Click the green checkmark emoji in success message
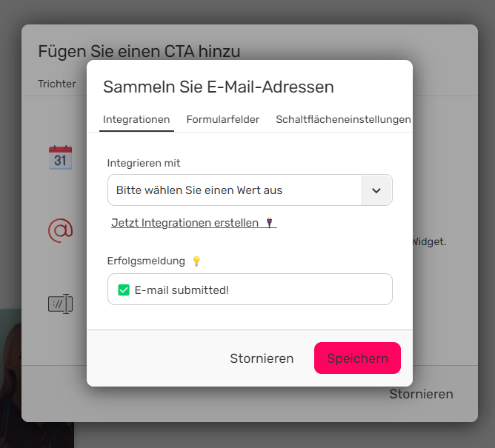 click(x=124, y=290)
